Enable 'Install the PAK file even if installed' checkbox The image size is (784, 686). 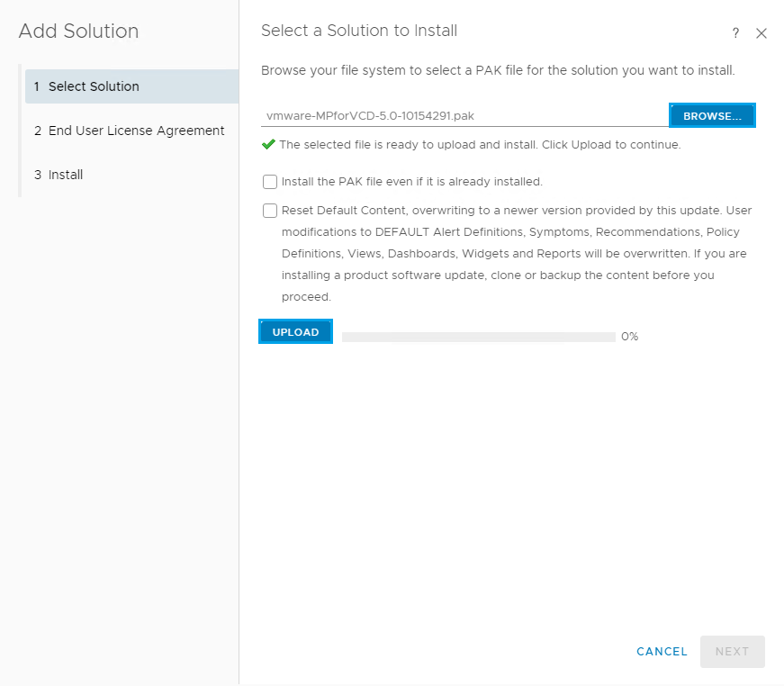click(270, 182)
